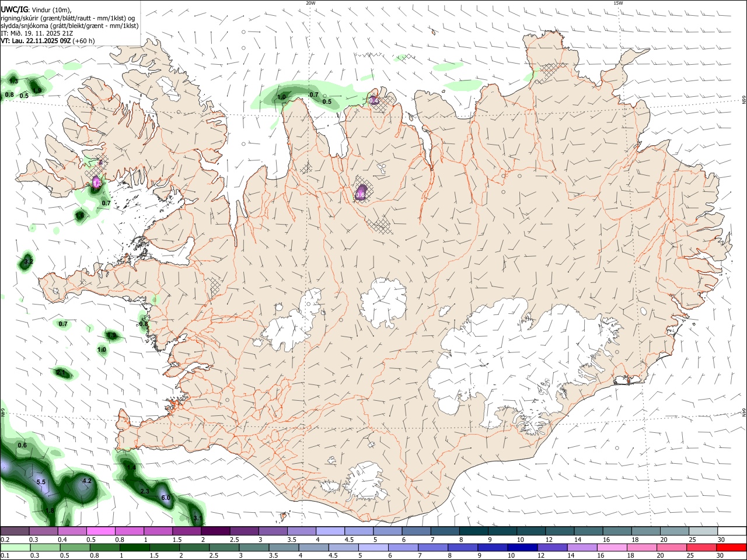Click the '3.1' precipitation value

[x=197, y=518]
